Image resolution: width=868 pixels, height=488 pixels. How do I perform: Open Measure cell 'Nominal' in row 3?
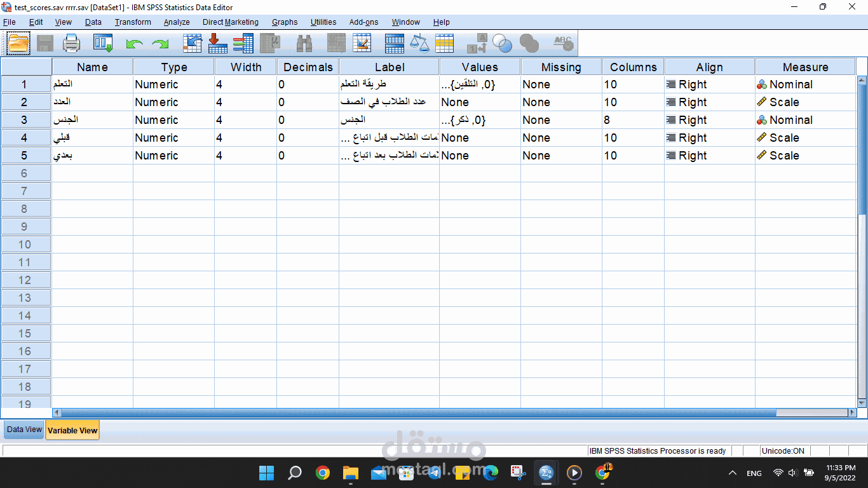[806, 120]
